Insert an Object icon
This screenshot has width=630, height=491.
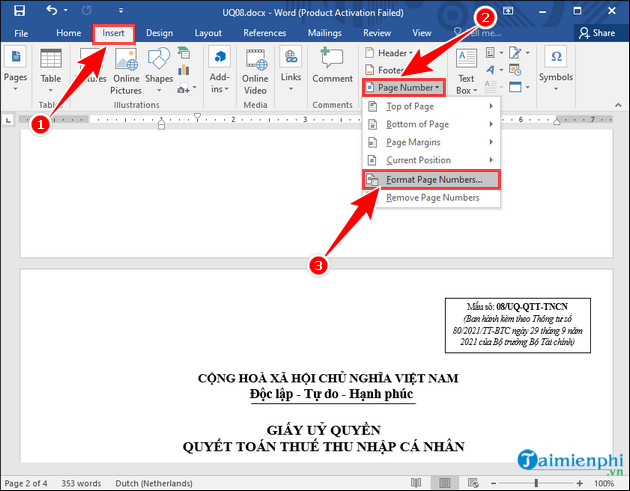[515, 87]
